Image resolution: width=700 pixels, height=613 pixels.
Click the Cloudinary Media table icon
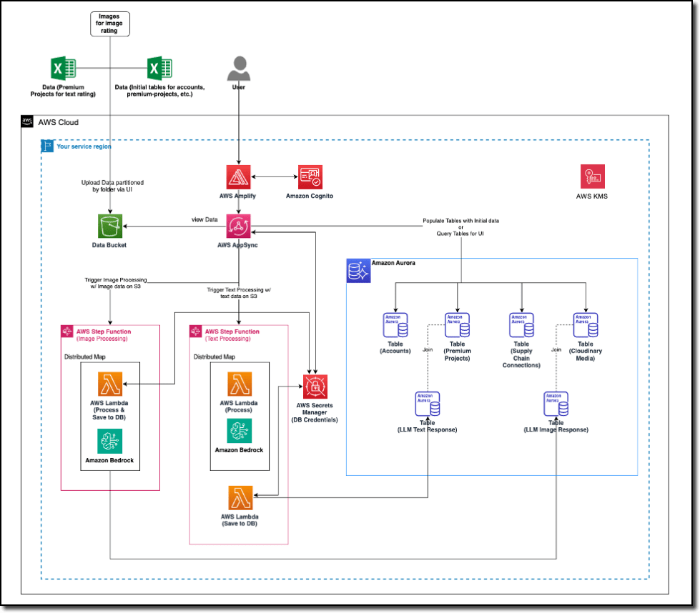click(x=585, y=325)
